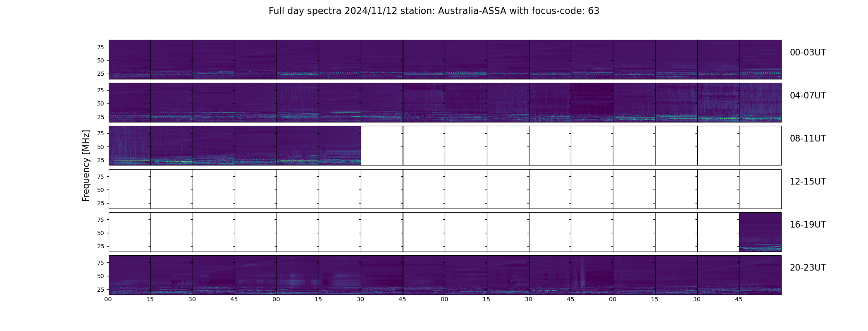Select the '16-19UT' row label
The height and width of the screenshot is (331, 868).
[808, 225]
